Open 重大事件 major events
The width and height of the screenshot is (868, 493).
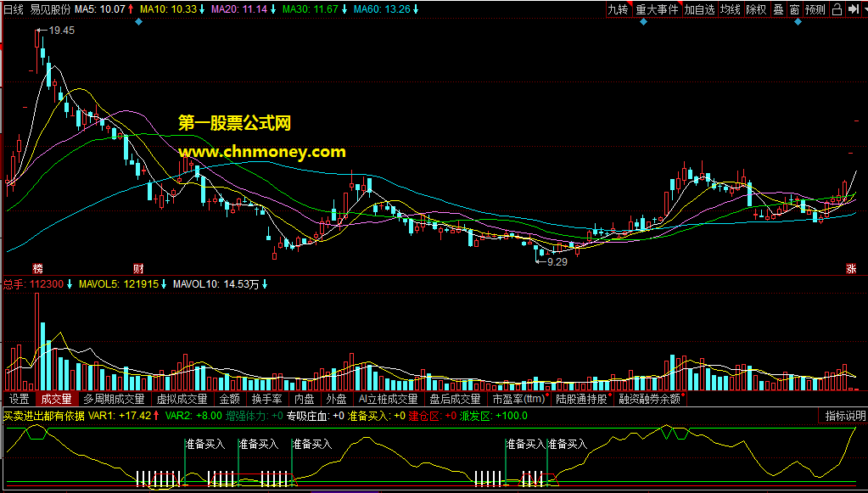(657, 9)
